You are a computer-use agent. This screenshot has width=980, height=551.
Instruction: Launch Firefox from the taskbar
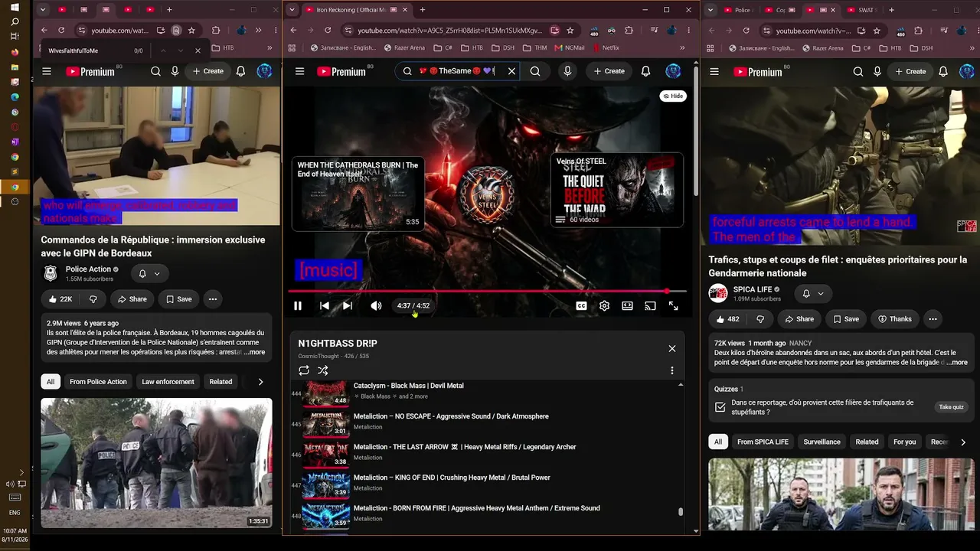[15, 52]
